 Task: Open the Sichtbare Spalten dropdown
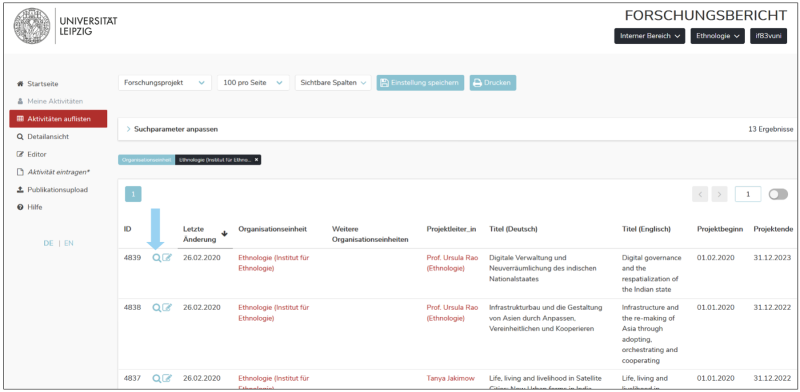(333, 83)
